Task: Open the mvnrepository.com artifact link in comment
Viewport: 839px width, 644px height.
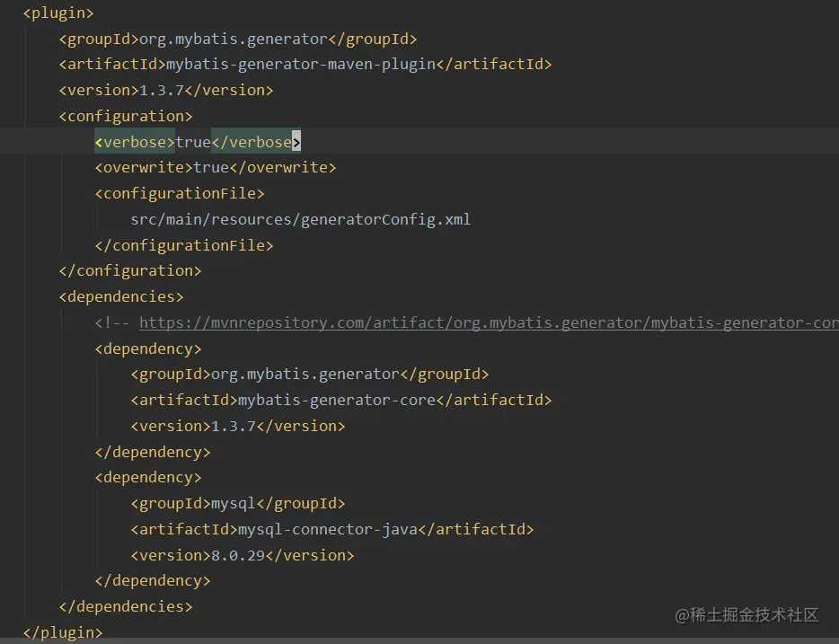Action: point(489,322)
